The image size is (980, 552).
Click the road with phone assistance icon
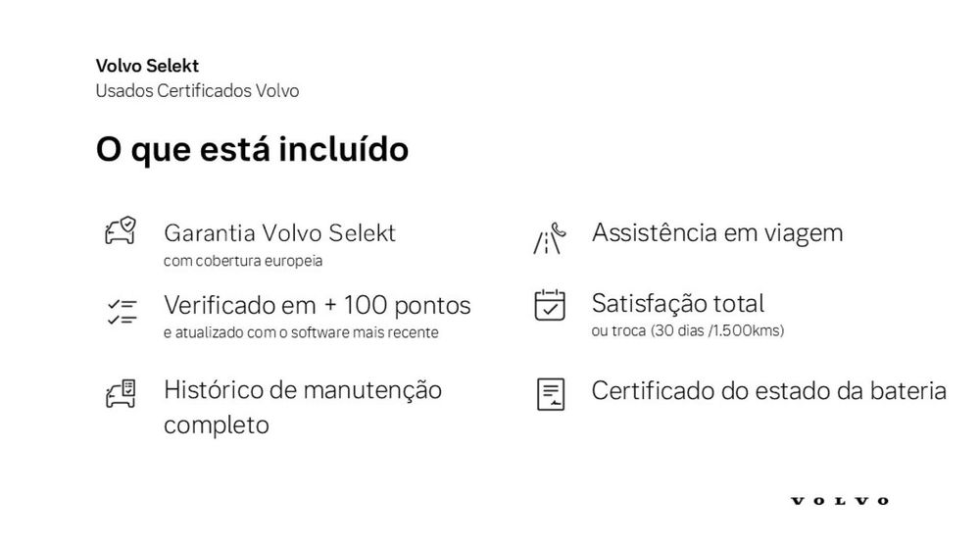(x=550, y=239)
